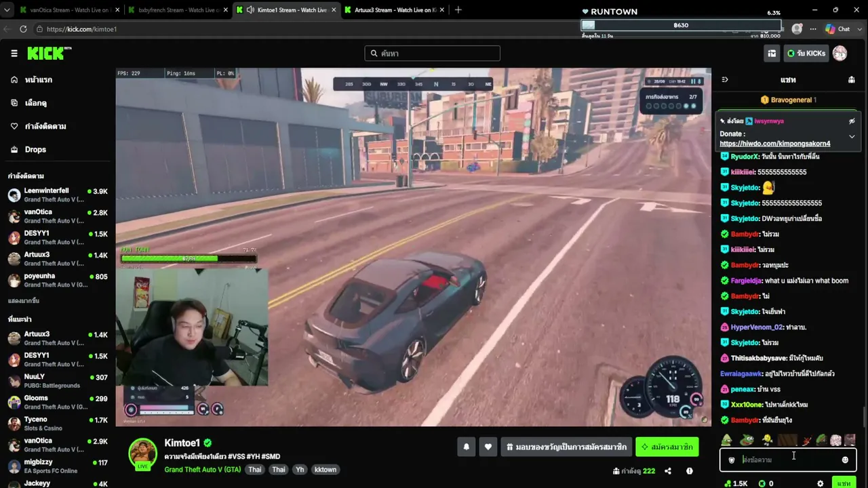
Task: Open Kimtoe1's channel avatar
Action: point(142,453)
